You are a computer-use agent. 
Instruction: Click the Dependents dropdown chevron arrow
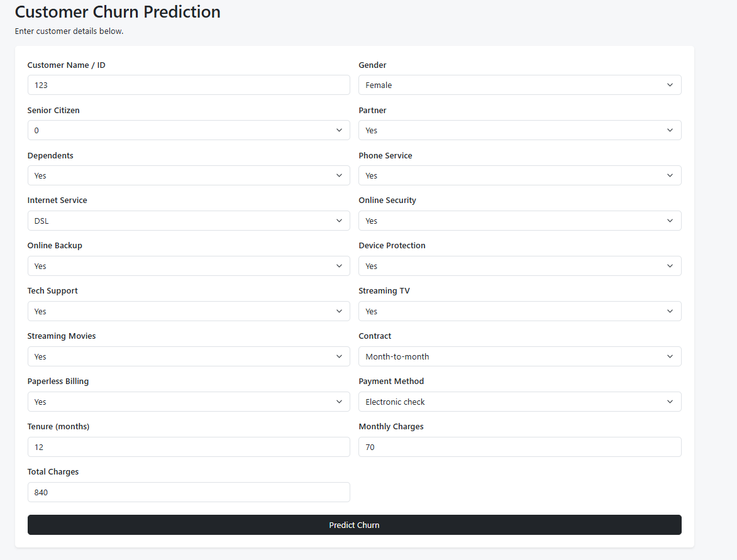coord(339,175)
